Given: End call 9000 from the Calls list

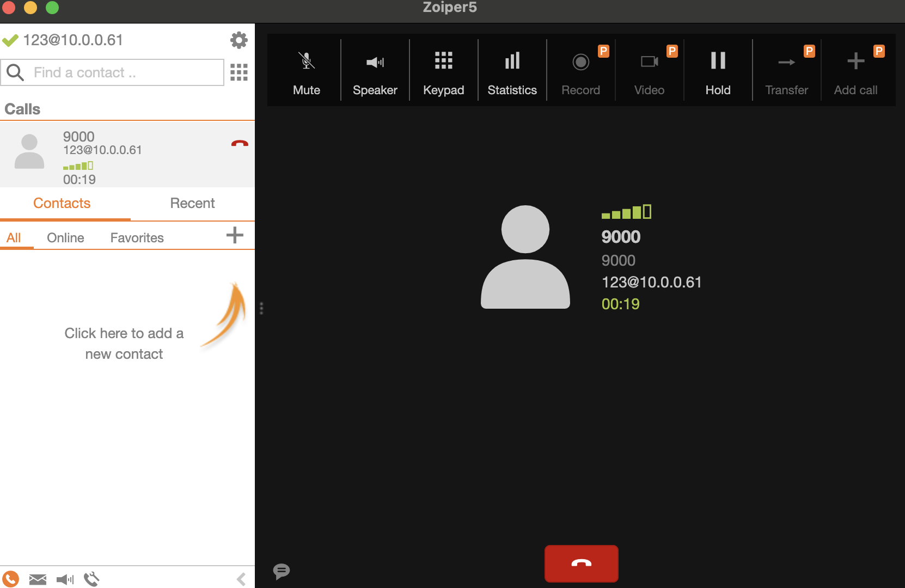Looking at the screenshot, I should pyautogui.click(x=240, y=144).
